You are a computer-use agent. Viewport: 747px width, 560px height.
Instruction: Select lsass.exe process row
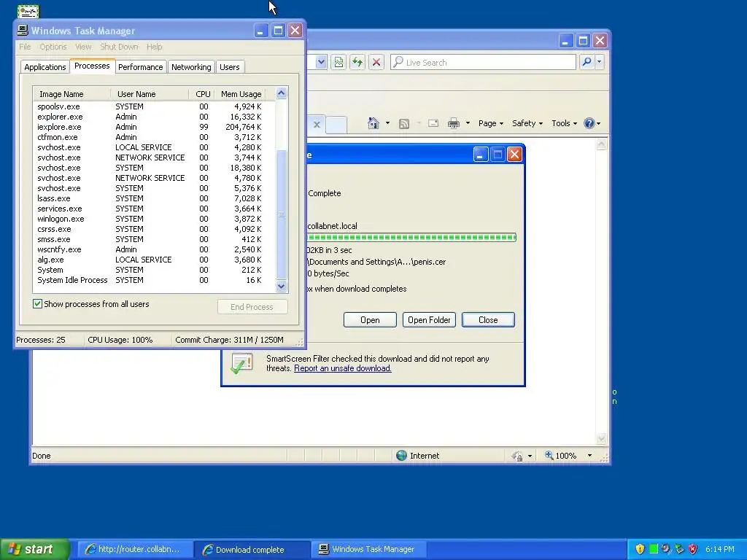point(155,198)
